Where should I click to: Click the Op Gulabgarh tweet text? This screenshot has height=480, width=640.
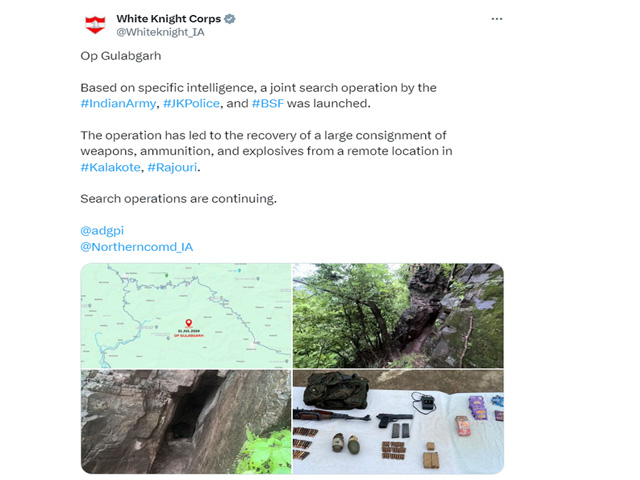[x=121, y=56]
